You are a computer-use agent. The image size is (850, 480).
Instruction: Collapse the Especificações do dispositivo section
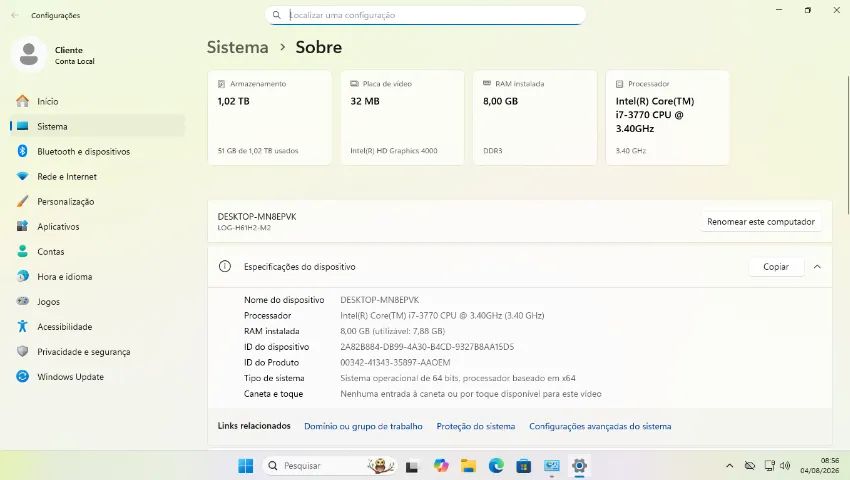click(817, 266)
